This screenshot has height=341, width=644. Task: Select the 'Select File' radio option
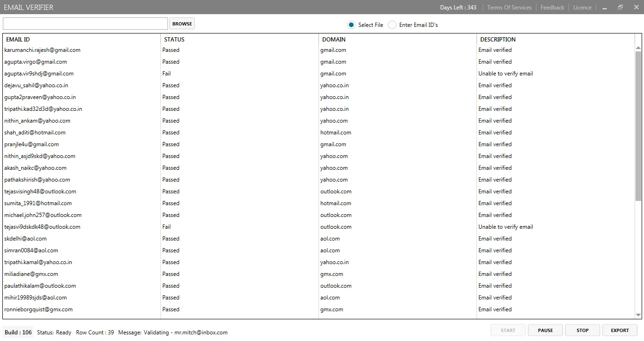[351, 25]
